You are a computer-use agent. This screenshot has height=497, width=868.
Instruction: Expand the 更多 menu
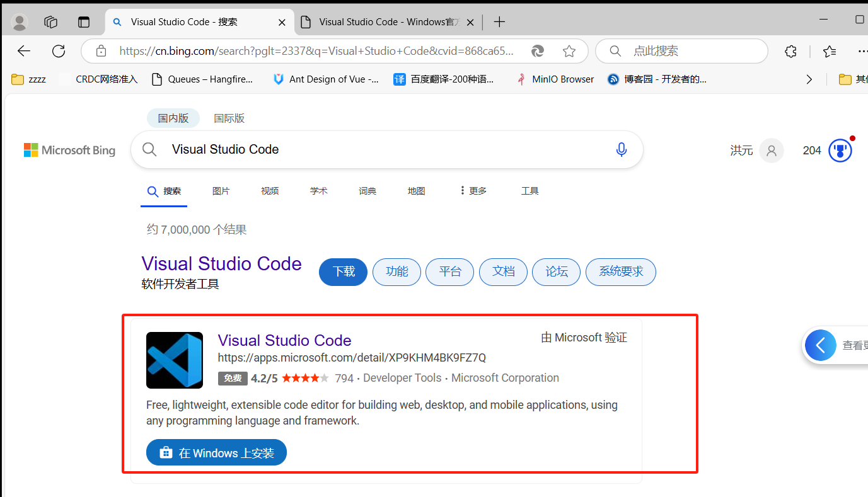click(473, 191)
